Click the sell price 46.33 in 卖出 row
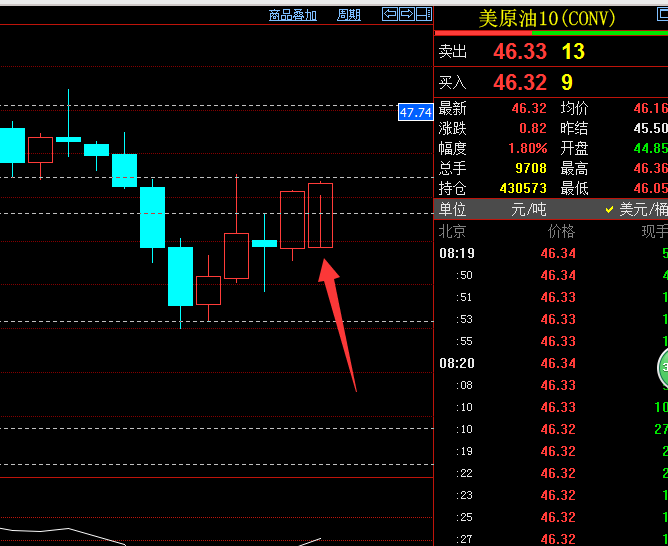This screenshot has height=546, width=668. (x=520, y=52)
